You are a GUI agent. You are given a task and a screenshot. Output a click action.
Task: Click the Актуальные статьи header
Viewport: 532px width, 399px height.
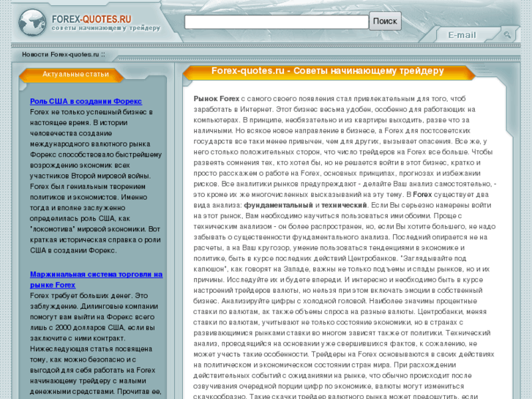point(75,74)
